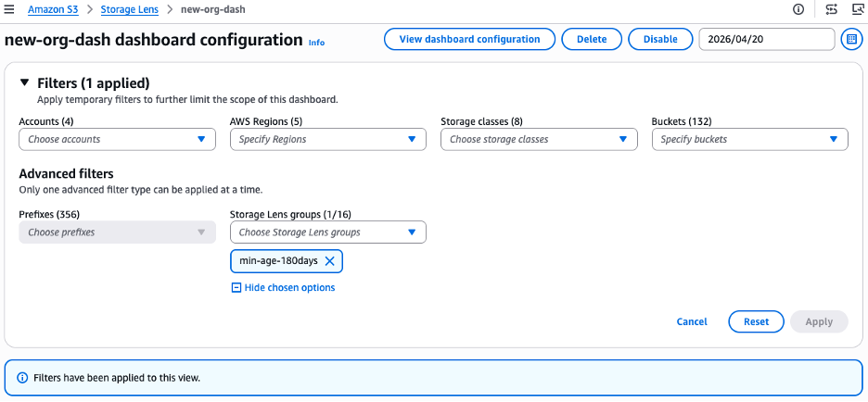This screenshot has height=402, width=868.
Task: Open the Choose storage classes dropdown
Action: point(539,139)
